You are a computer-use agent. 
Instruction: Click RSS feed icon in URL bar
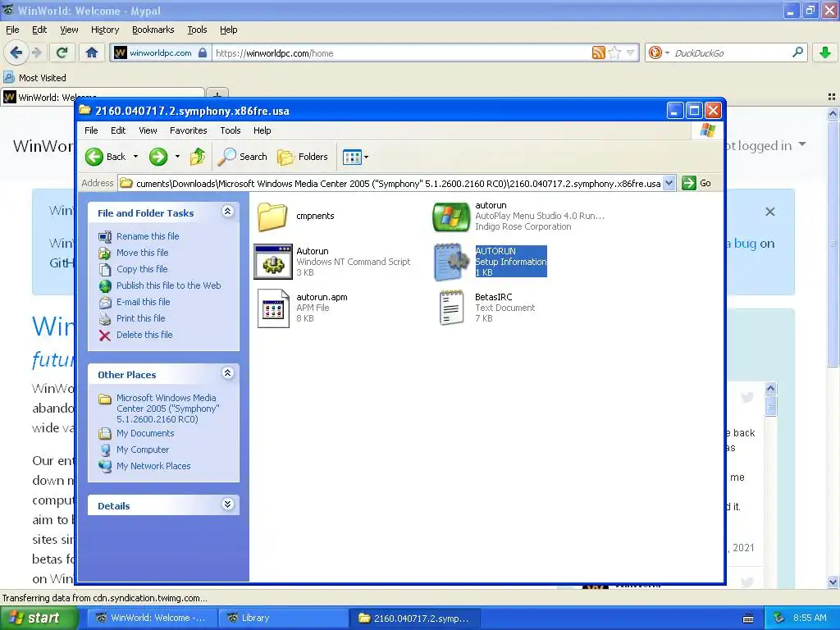coord(598,52)
